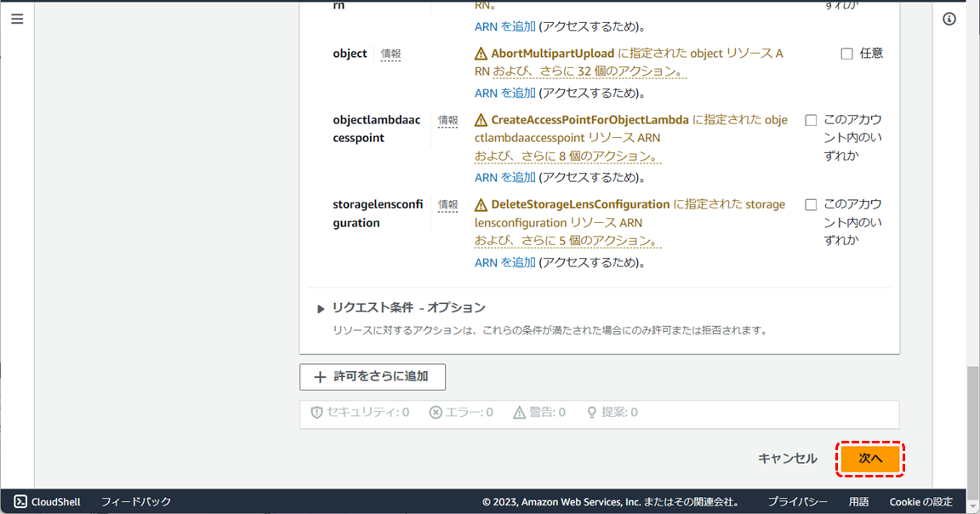Click AbortMultipartUpload warning text
The image size is (980, 514).
pos(553,54)
